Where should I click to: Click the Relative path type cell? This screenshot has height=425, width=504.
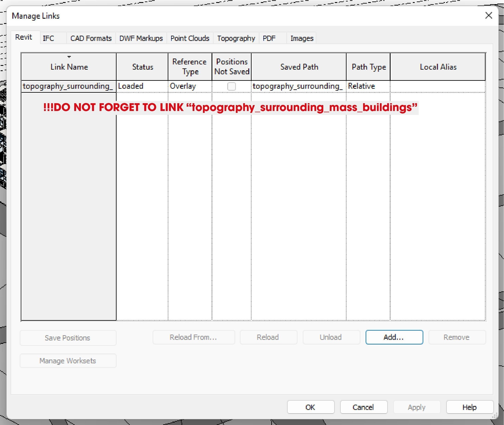[361, 86]
